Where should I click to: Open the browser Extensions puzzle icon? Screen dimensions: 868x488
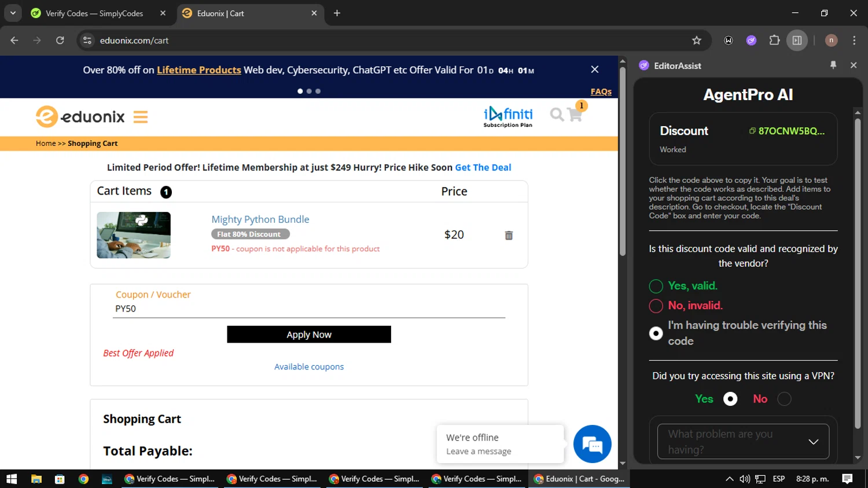click(x=774, y=41)
